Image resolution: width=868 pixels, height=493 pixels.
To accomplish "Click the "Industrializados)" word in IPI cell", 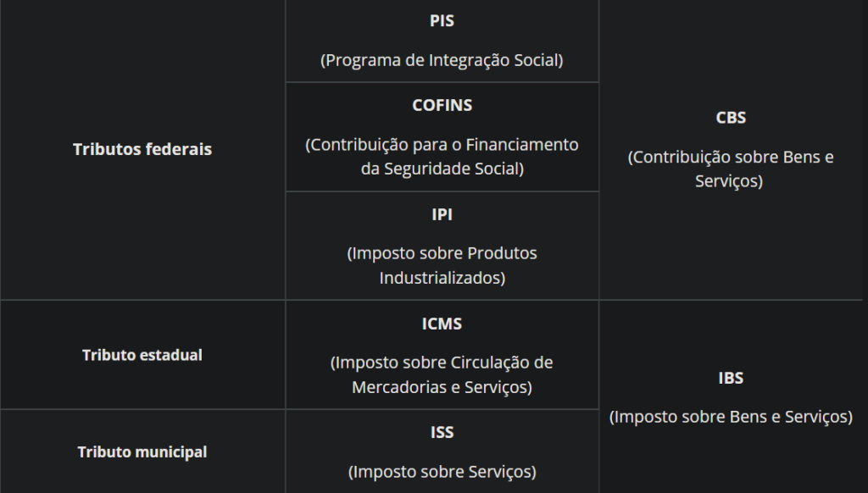I will (x=442, y=278).
